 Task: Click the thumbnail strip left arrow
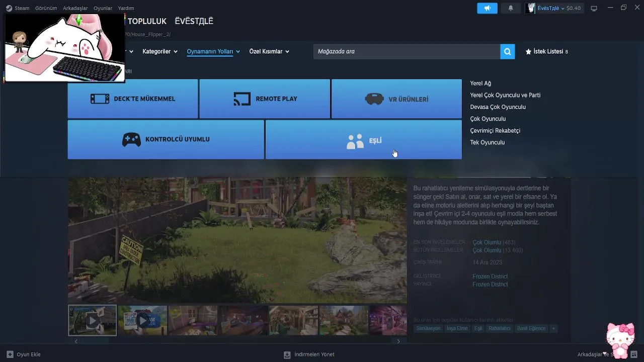tap(76, 341)
